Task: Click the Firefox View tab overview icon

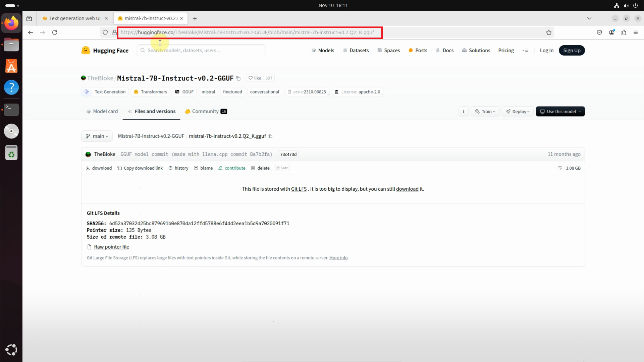Action: [29, 18]
